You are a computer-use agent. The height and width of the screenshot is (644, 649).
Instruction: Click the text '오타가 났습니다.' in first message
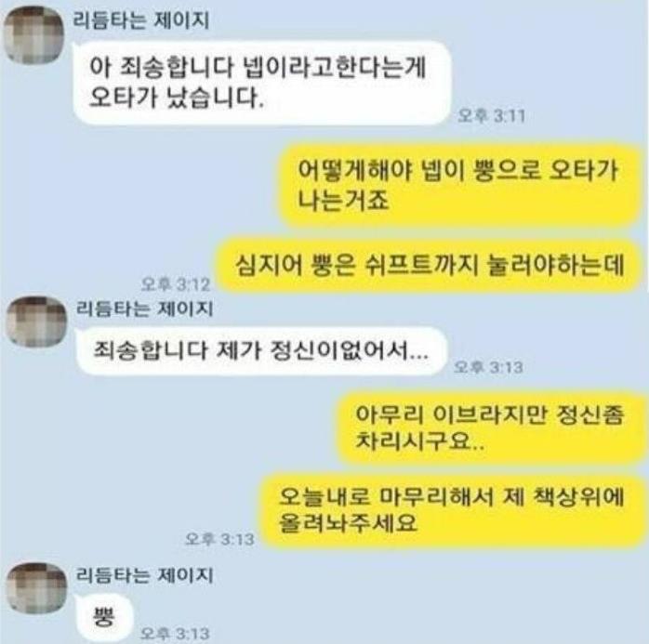[x=177, y=98]
